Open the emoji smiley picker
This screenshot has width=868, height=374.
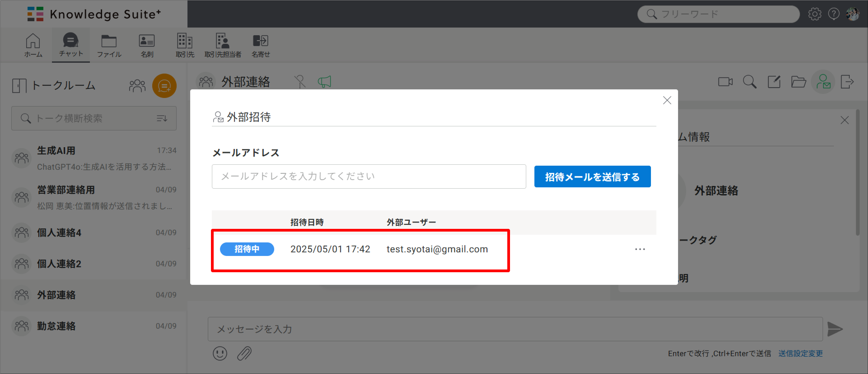(x=220, y=353)
